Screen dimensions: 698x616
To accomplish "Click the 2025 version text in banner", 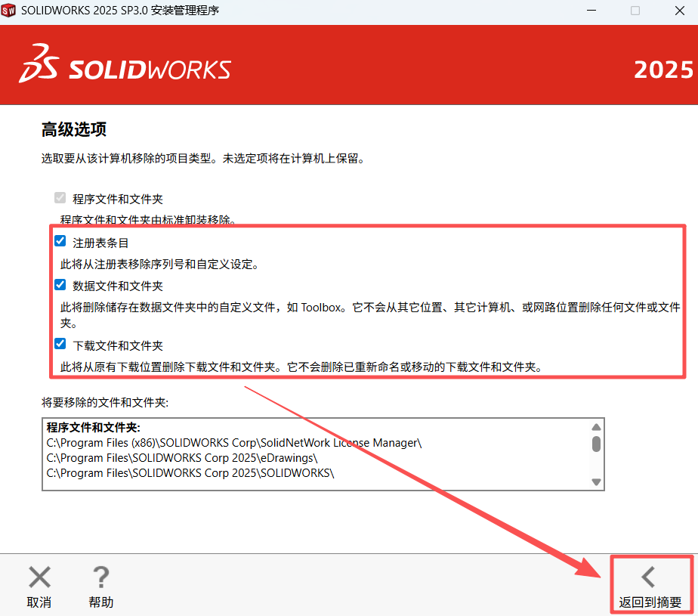I will 663,70.
